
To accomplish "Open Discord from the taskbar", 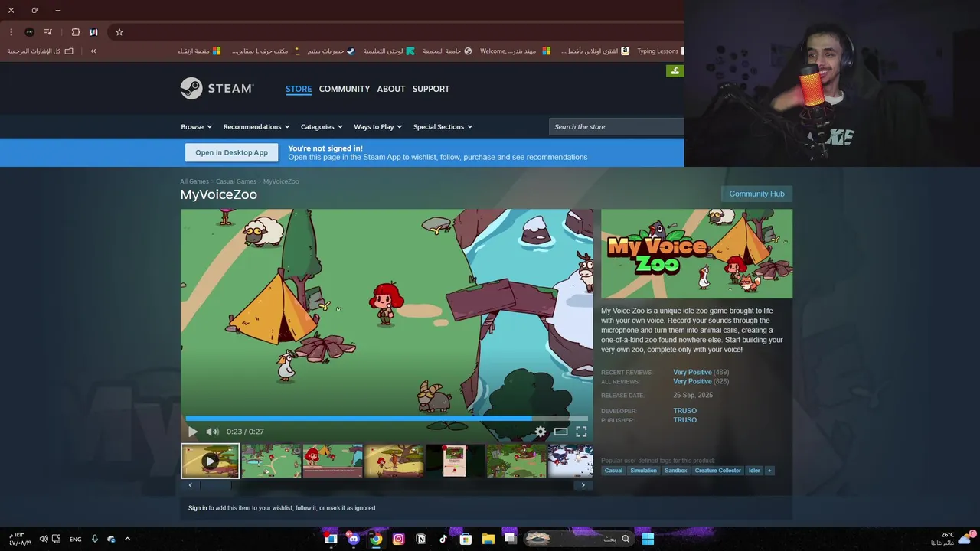I will tap(353, 539).
